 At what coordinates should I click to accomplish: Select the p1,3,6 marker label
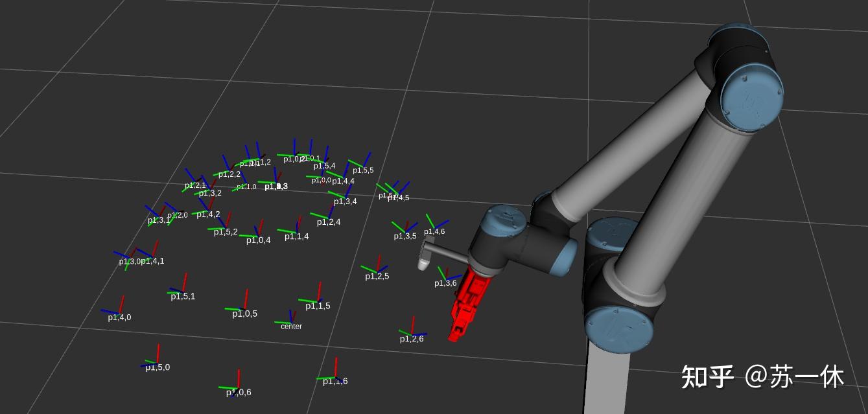[445, 282]
